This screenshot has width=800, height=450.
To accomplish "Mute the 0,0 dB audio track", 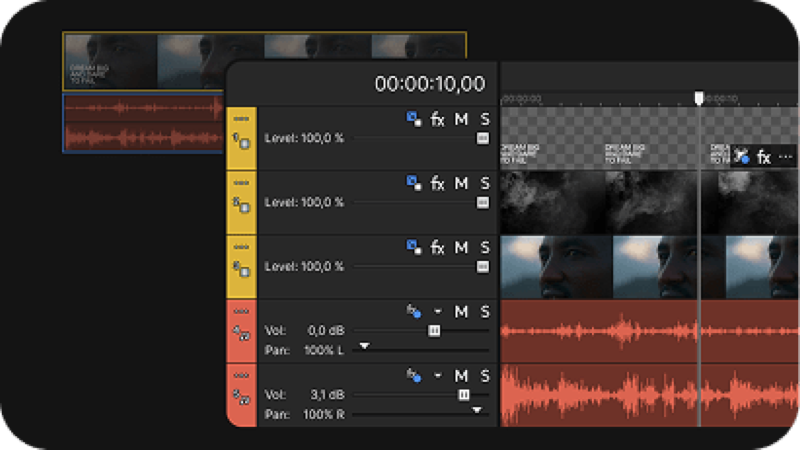I will [x=461, y=311].
